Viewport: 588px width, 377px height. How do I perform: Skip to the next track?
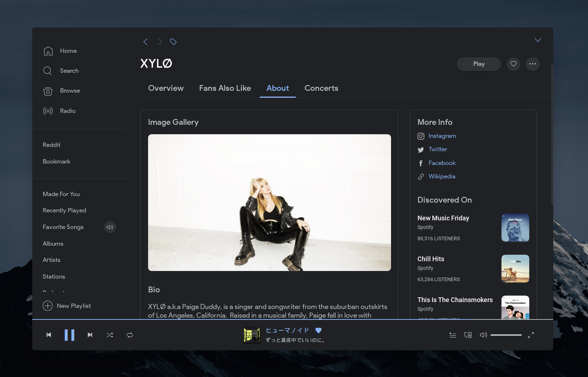(x=90, y=335)
